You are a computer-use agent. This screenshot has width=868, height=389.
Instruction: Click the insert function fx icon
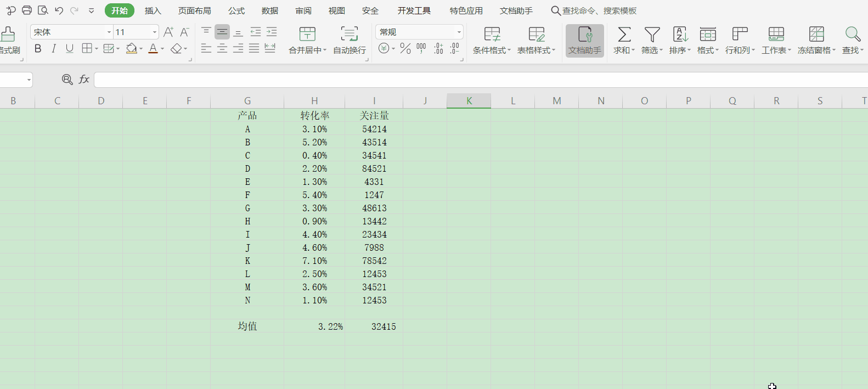[84, 80]
